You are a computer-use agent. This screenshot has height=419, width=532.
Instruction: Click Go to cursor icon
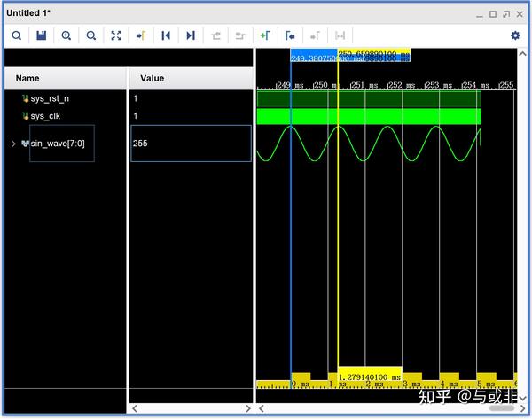pos(141,35)
